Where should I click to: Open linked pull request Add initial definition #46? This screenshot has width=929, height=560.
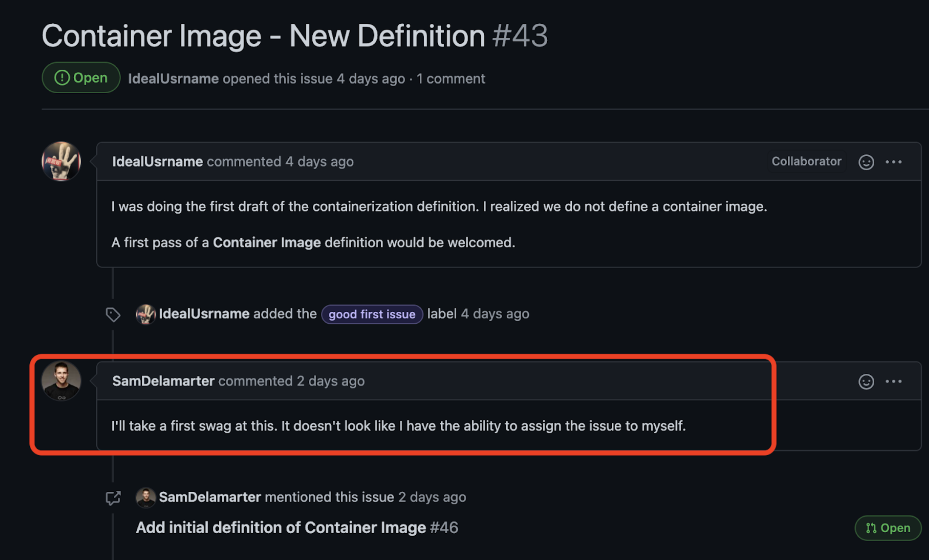point(297,528)
